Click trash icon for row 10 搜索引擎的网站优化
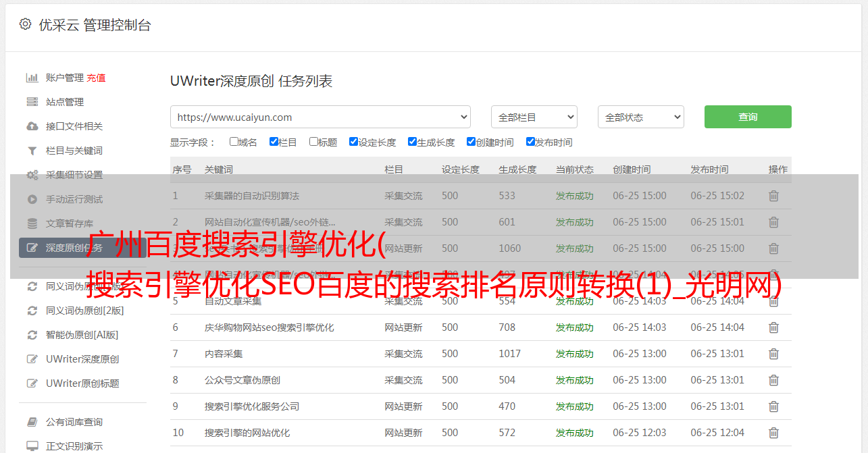This screenshot has width=868, height=453. (773, 433)
